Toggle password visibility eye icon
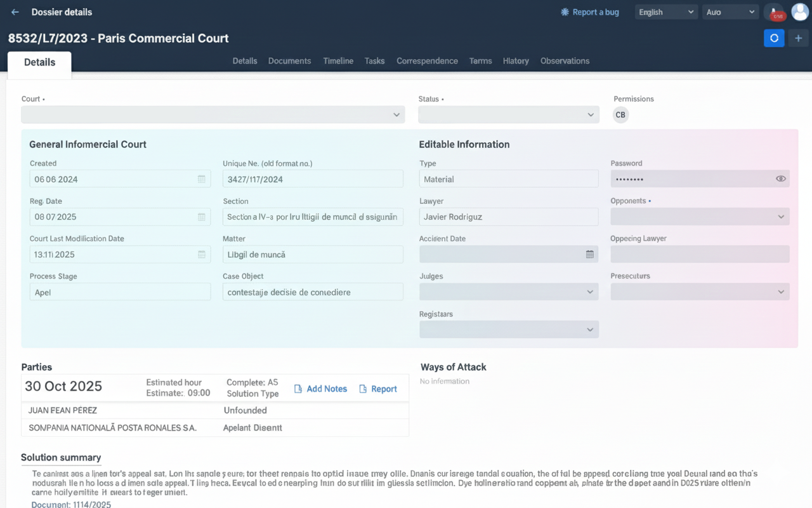This screenshot has width=812, height=508. click(x=780, y=179)
